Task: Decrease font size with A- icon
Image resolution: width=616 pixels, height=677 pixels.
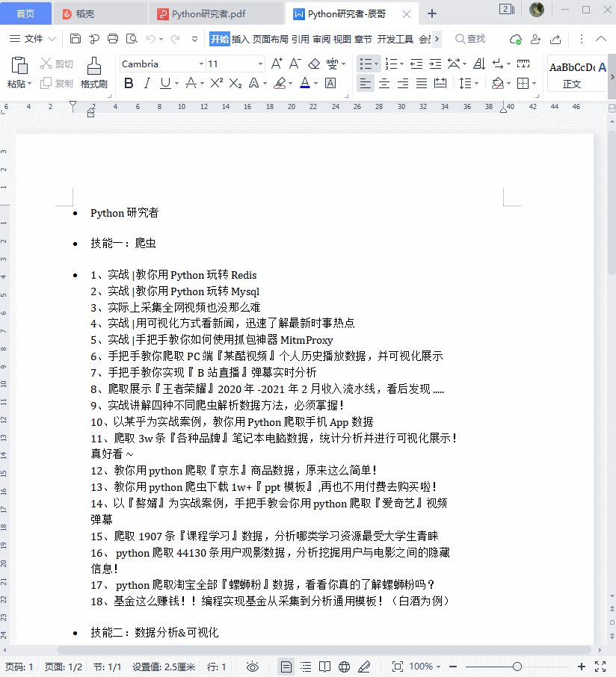Action: tap(295, 64)
